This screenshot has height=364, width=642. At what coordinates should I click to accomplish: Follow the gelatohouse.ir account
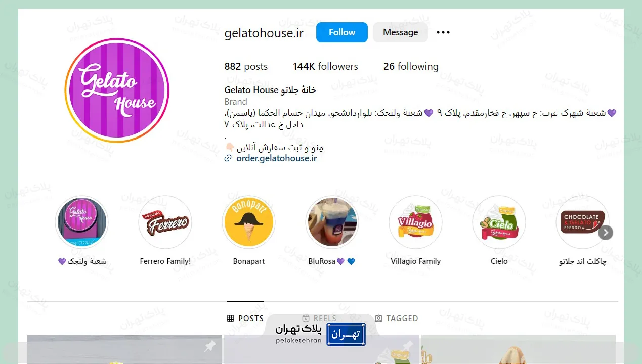[342, 32]
